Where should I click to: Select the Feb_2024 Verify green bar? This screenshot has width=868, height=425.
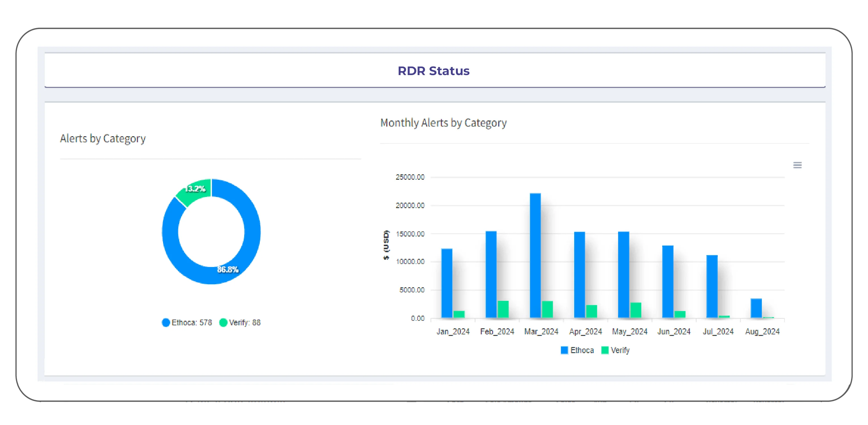coord(503,309)
